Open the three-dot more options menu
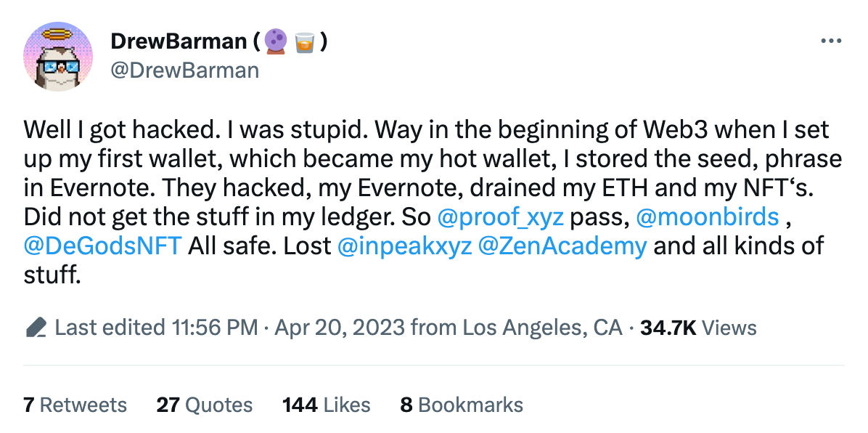The image size is (868, 433). [831, 41]
